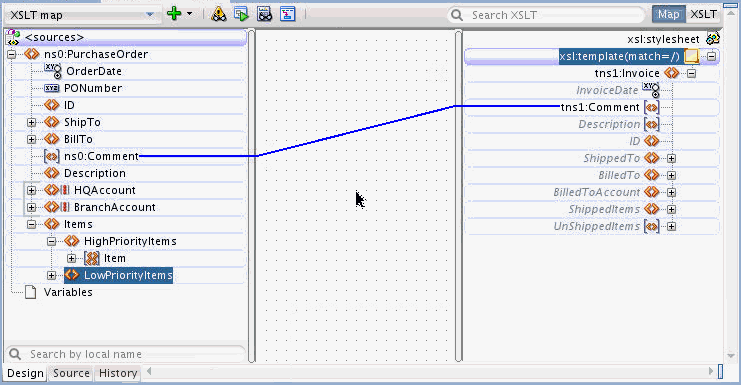Screen dimensions: 741x385
Task: Expand the ShippedTo node
Action: pyautogui.click(x=672, y=158)
